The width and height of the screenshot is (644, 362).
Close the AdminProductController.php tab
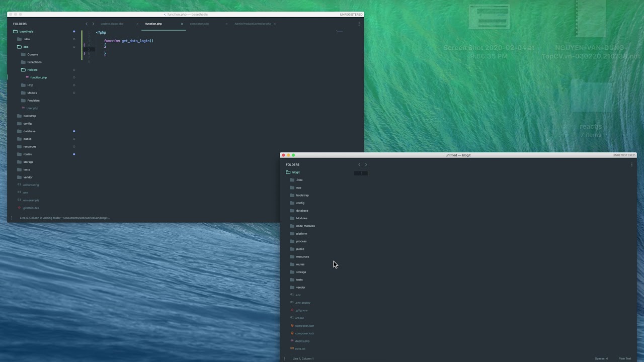pyautogui.click(x=275, y=24)
